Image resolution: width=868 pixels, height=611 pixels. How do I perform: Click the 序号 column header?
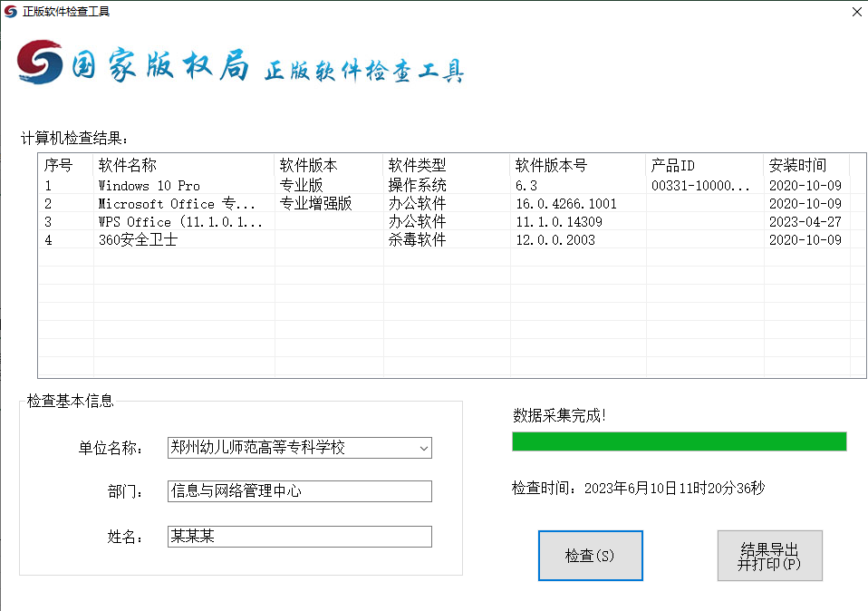(66, 165)
